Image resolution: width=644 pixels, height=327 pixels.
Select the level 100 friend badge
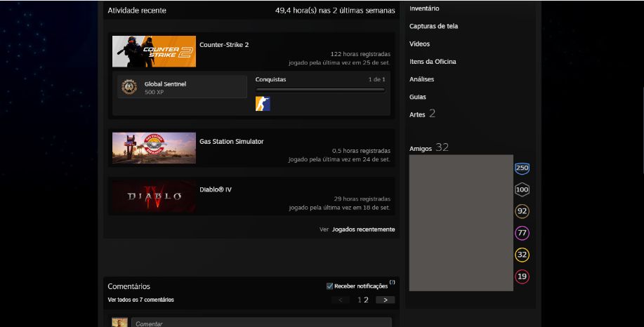coord(522,189)
